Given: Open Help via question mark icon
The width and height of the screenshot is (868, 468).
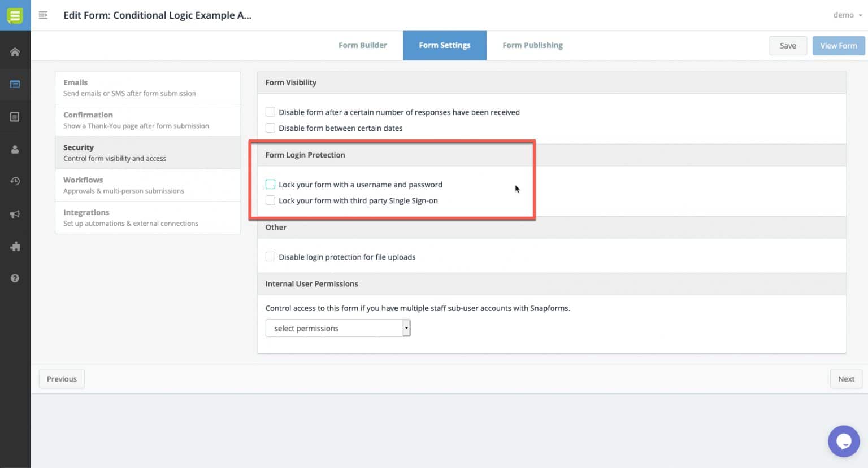Looking at the screenshot, I should coord(15,278).
